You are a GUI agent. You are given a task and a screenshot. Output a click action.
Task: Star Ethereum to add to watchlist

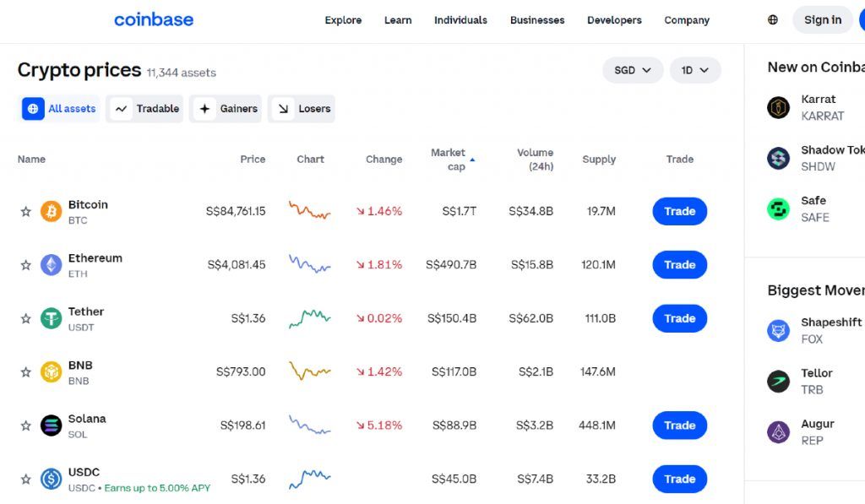26,265
